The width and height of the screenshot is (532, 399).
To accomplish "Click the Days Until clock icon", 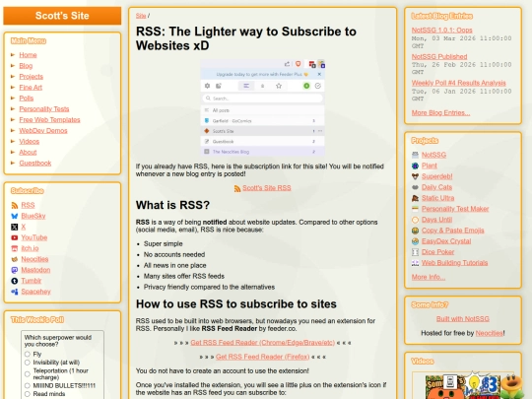I will click(415, 220).
